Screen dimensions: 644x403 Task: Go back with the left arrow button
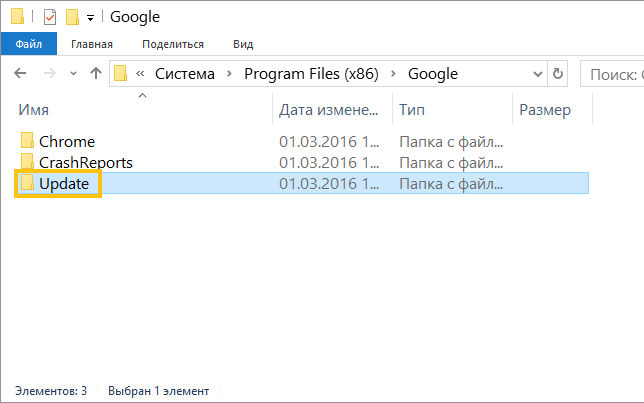[20, 74]
